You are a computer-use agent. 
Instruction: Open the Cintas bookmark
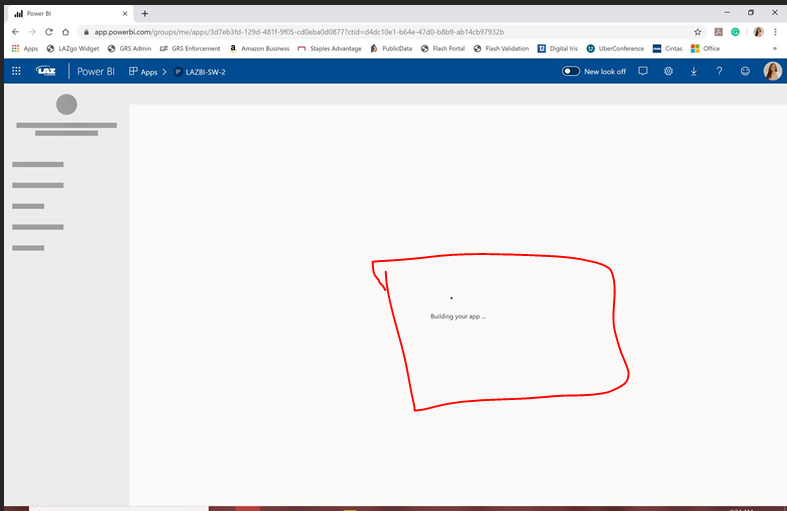[668, 48]
